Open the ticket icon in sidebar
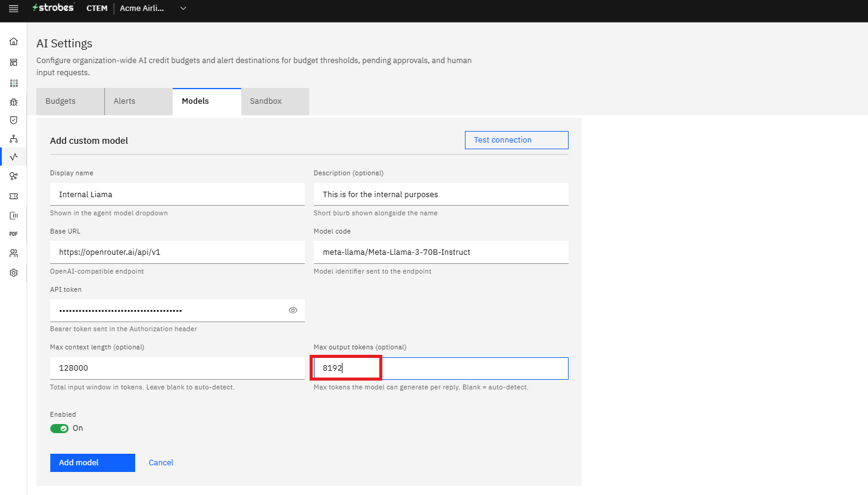The height and width of the screenshot is (495, 868). (x=13, y=196)
